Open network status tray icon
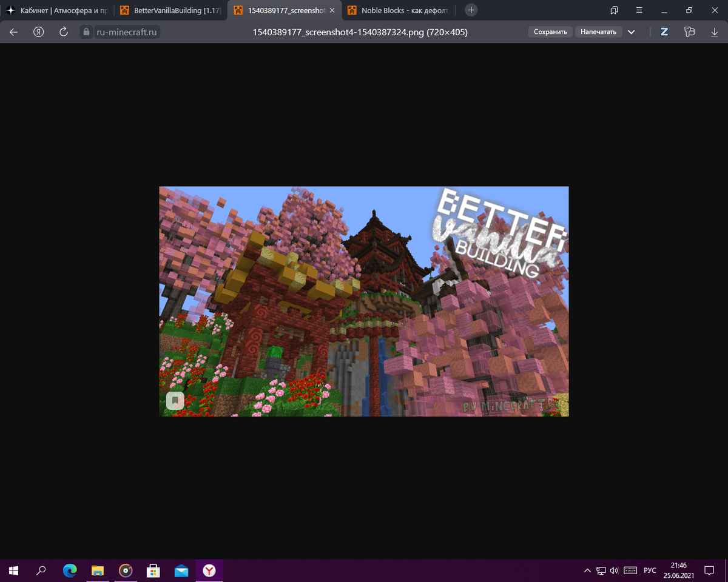This screenshot has width=728, height=582. (601, 570)
